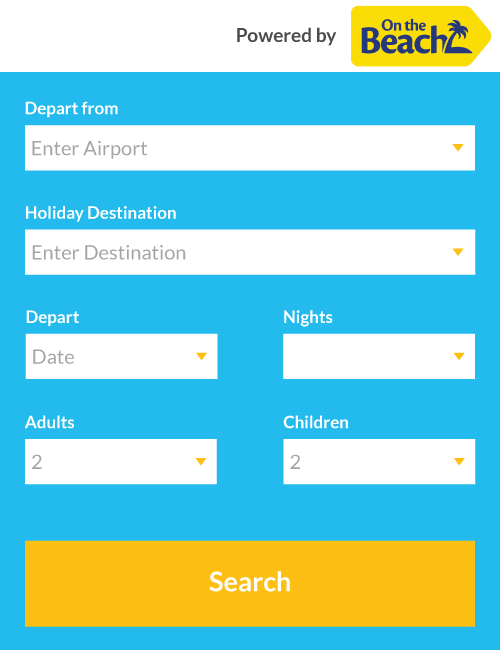Viewport: 500px width, 650px height.
Task: Click the palm tree in the logo
Action: pyautogui.click(x=458, y=36)
